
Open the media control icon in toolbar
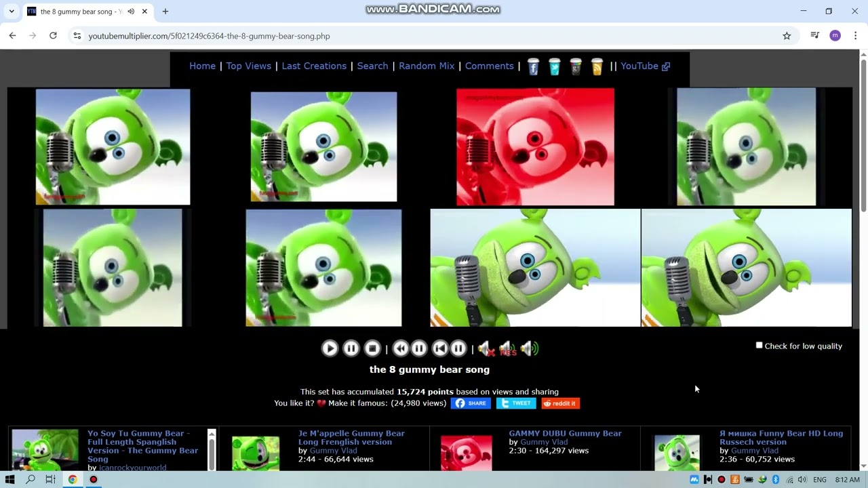(x=814, y=36)
